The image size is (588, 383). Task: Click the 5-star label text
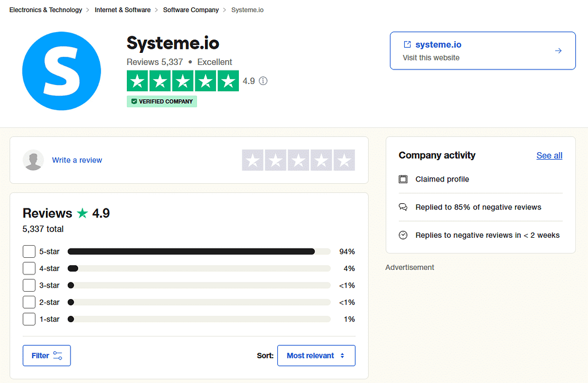tap(49, 252)
